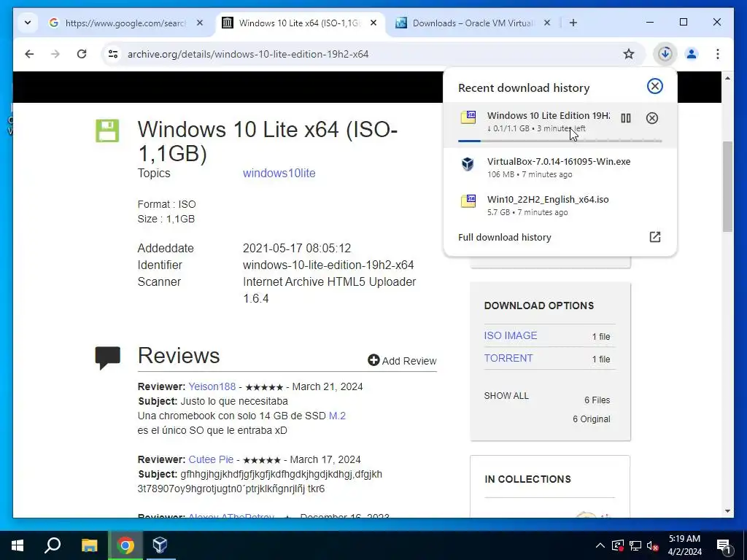Click the DOWNLOAD OPTIONS heading
This screenshot has width=747, height=560.
click(x=539, y=306)
